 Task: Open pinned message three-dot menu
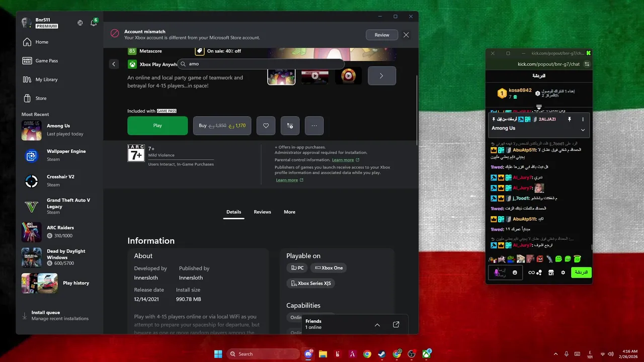tap(583, 119)
